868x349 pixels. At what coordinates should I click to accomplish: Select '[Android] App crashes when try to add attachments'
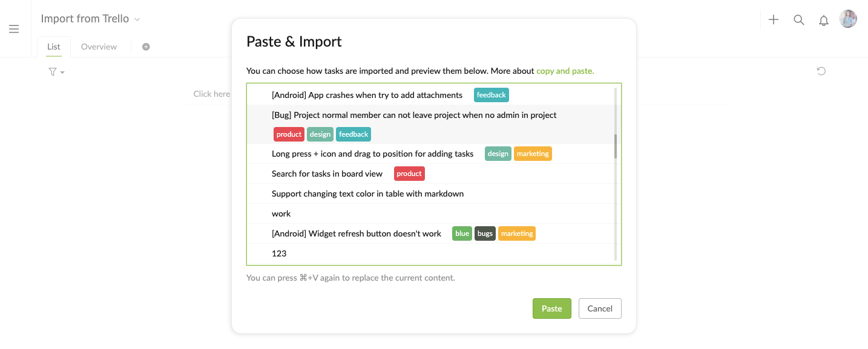coord(367,95)
